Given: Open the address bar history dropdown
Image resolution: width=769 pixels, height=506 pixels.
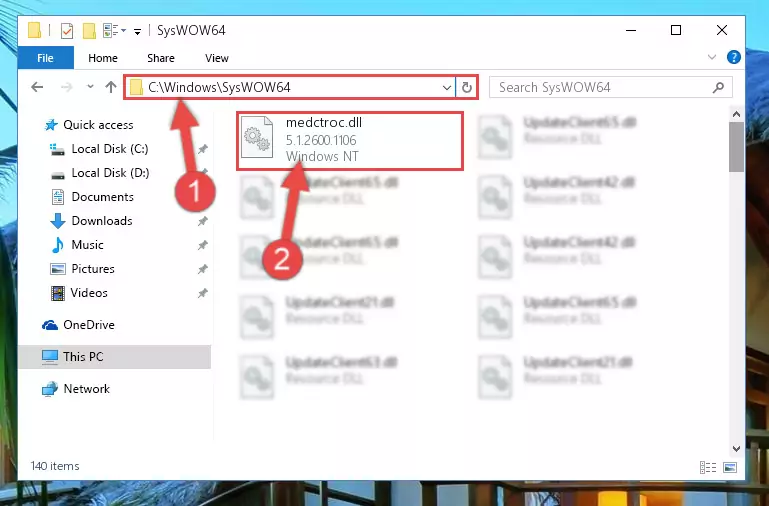Looking at the screenshot, I should (x=446, y=88).
